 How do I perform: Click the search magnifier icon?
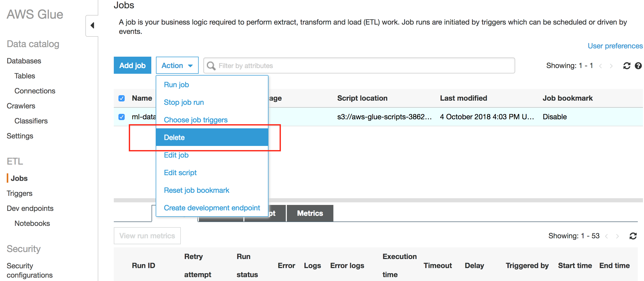[211, 66]
